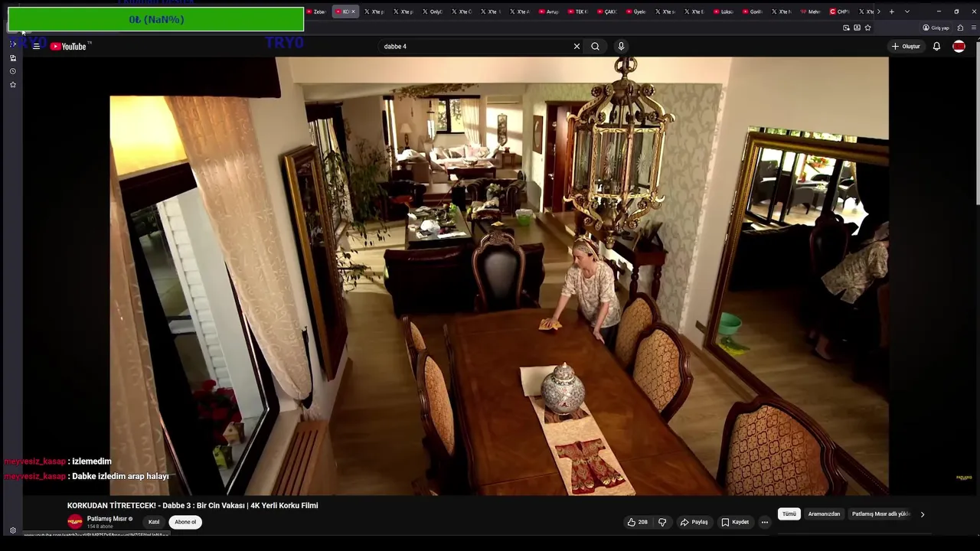Click the video title text
980x551 pixels.
pos(192,506)
